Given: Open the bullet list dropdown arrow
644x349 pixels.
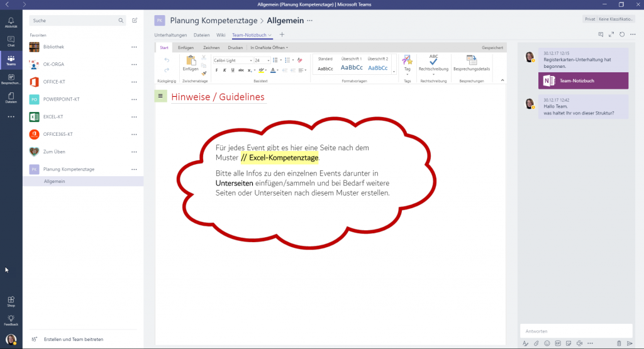Looking at the screenshot, I should [x=281, y=60].
